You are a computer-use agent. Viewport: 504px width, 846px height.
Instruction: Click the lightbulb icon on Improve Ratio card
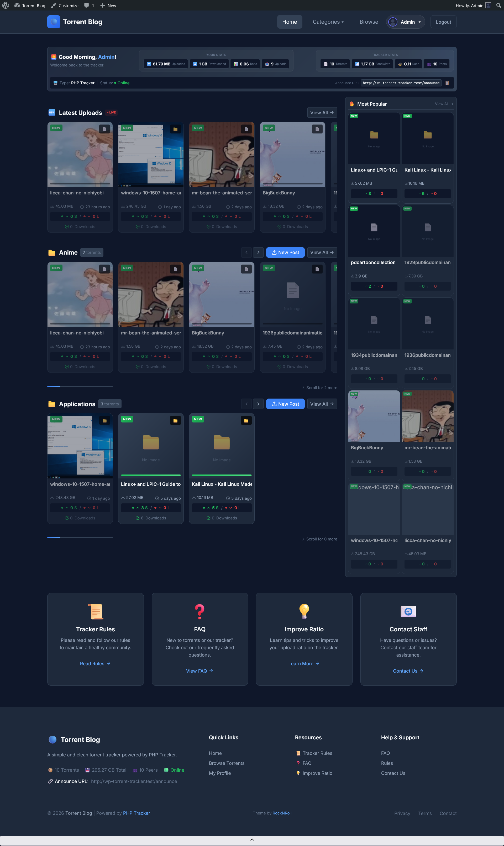pyautogui.click(x=304, y=611)
